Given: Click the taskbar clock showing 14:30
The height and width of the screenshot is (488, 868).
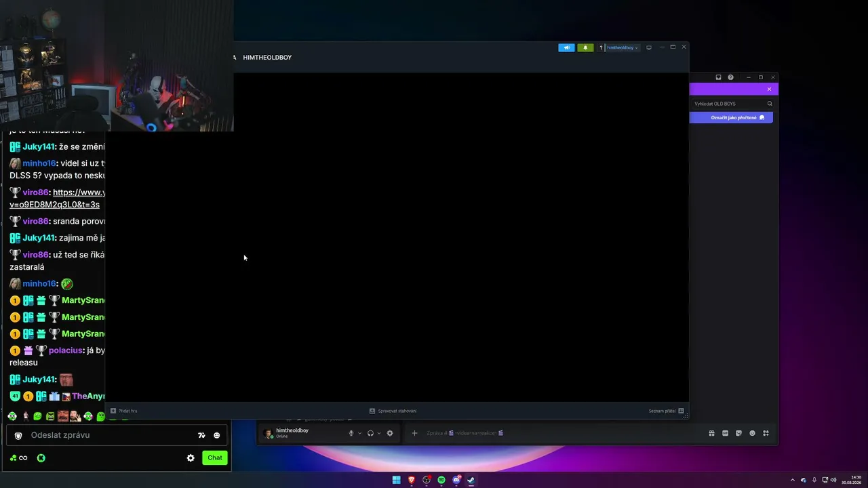Looking at the screenshot, I should pyautogui.click(x=851, y=480).
